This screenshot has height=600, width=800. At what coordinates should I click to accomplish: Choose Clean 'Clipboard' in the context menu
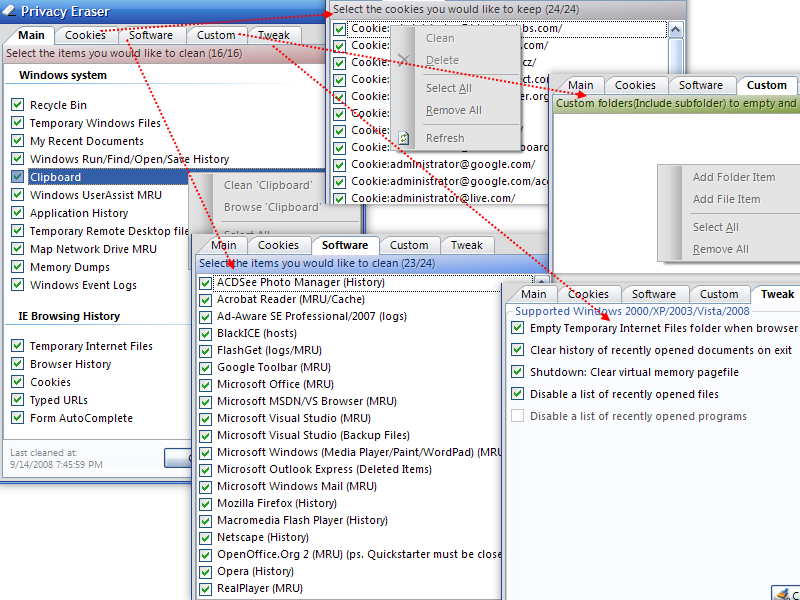268,185
